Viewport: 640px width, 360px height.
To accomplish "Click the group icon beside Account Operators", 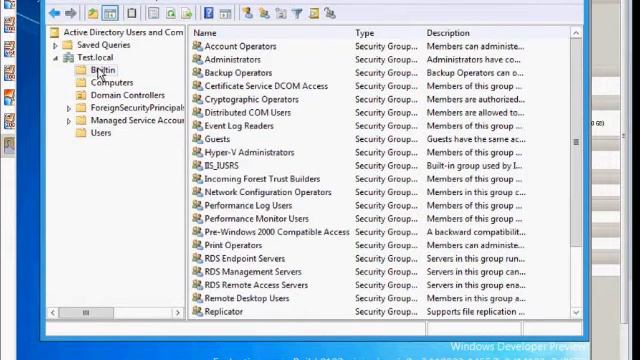I will 198,46.
